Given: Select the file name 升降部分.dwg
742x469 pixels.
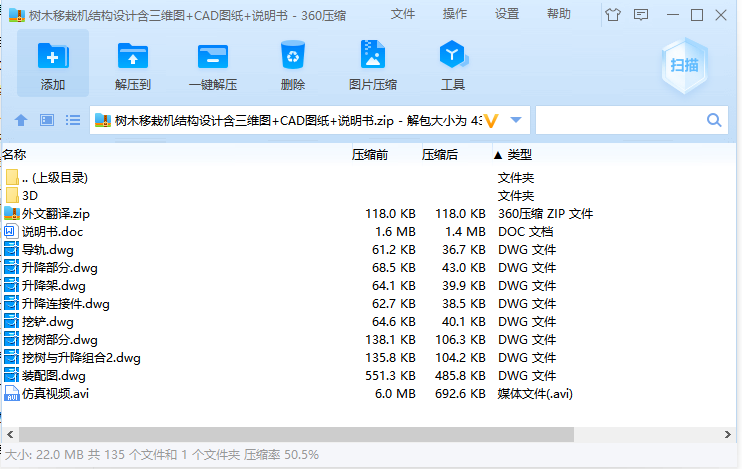Looking at the screenshot, I should pos(60,267).
